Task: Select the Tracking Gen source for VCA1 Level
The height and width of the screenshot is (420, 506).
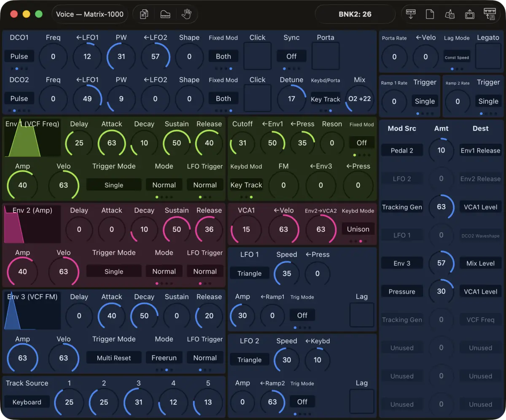Action: [402, 207]
